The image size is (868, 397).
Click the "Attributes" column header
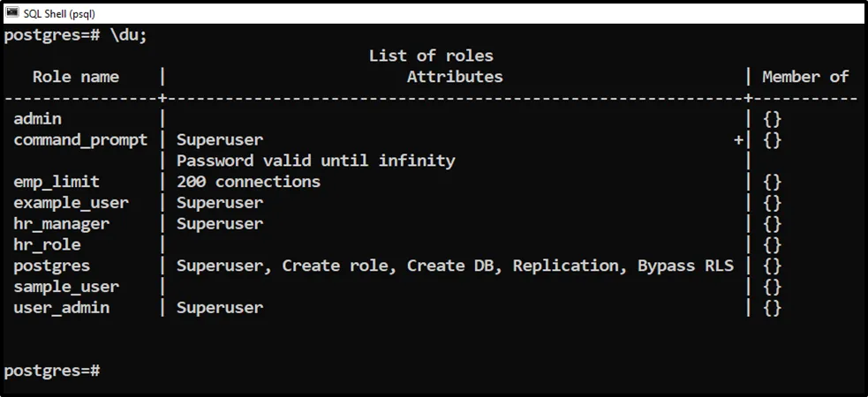click(455, 77)
